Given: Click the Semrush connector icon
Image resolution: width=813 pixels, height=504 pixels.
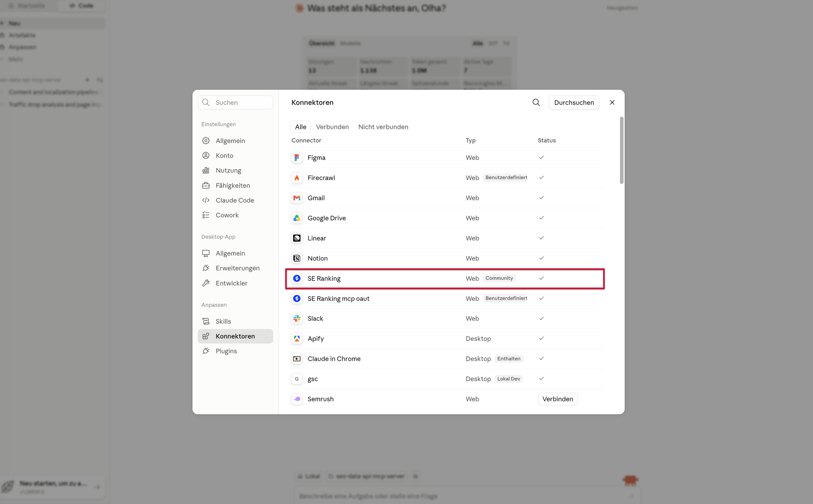Looking at the screenshot, I should coord(297,399).
